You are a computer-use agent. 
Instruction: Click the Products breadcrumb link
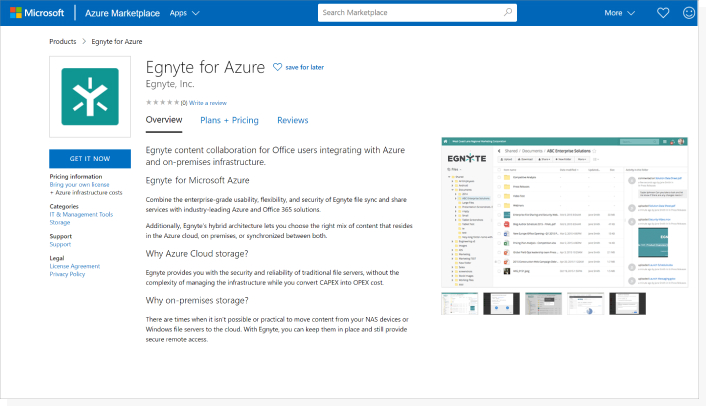(x=63, y=42)
